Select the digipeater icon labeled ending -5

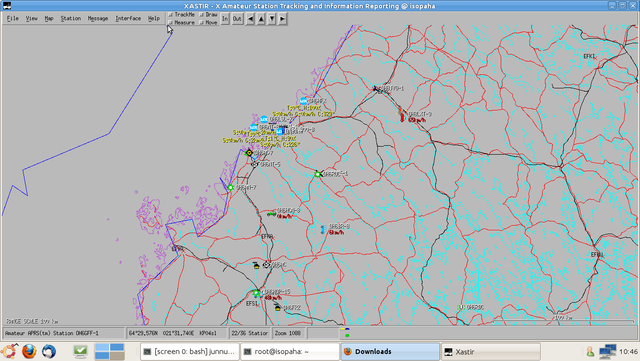tap(255, 164)
